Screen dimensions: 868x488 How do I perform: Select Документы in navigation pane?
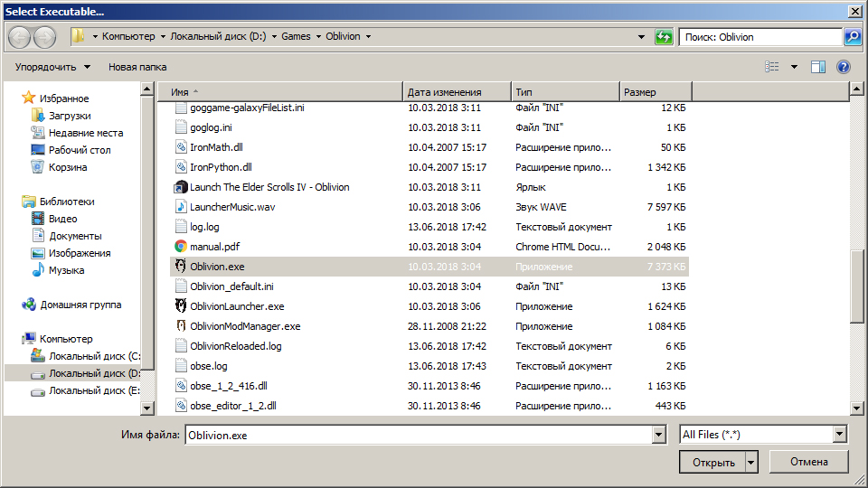click(75, 236)
